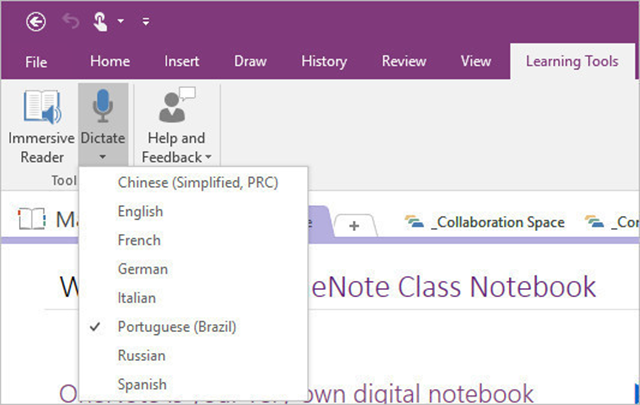Viewport: 640px width, 405px height.
Task: Open the File tab
Action: click(36, 62)
